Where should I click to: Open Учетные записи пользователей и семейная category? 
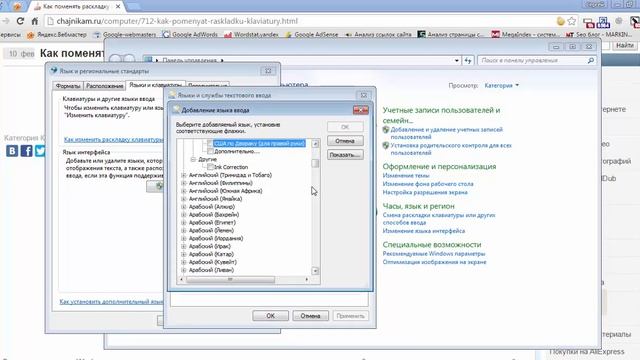coord(441,115)
